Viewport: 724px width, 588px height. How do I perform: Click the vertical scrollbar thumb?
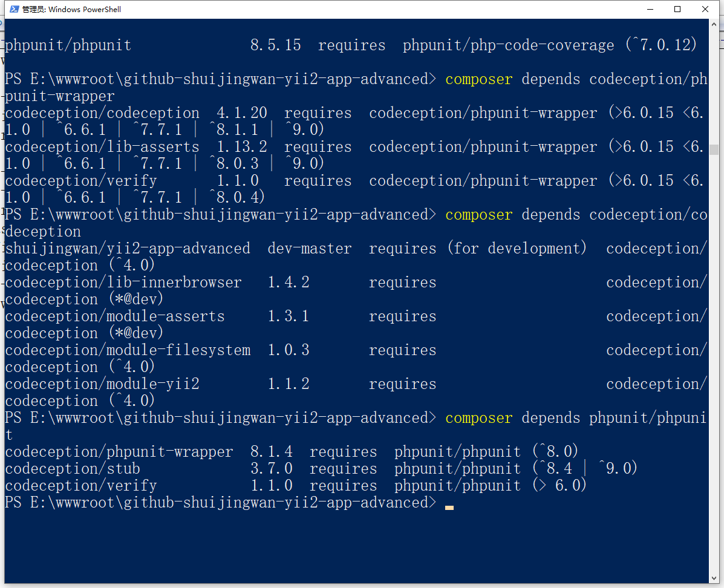tap(714, 150)
